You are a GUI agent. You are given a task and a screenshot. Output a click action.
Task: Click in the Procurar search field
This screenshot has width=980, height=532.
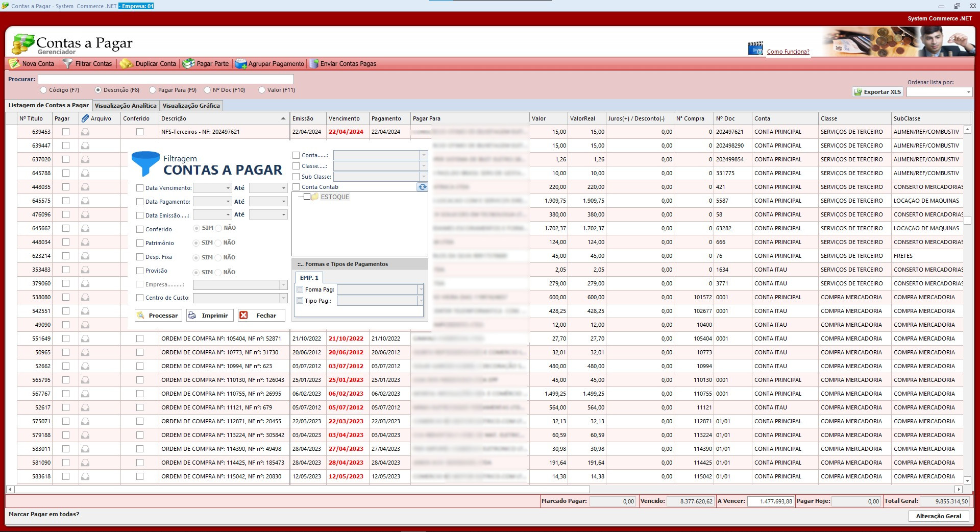pyautogui.click(x=165, y=79)
